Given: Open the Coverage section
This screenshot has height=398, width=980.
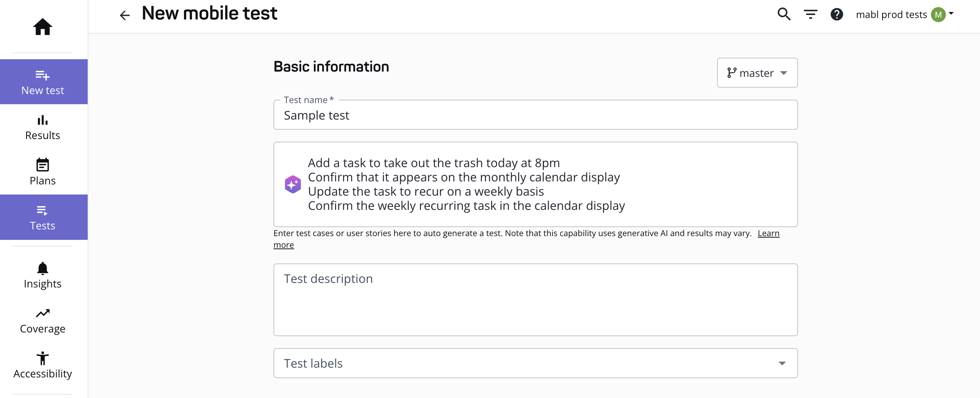Looking at the screenshot, I should (x=43, y=320).
